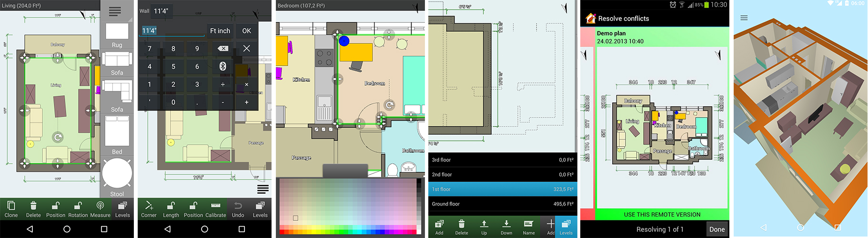The width and height of the screenshot is (868, 238).
Task: Tap Clone in the first screen toolbar
Action: point(11,209)
